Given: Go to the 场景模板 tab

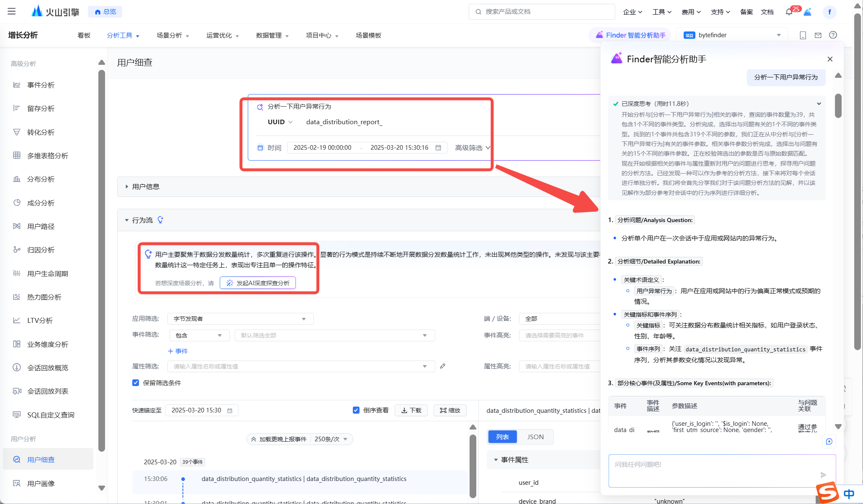Looking at the screenshot, I should coord(368,36).
